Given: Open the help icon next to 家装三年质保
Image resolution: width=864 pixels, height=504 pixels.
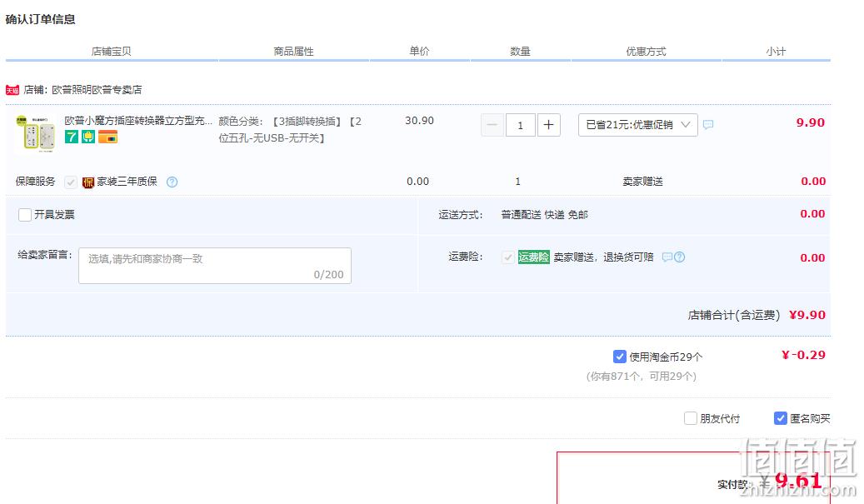Looking at the screenshot, I should [x=172, y=182].
